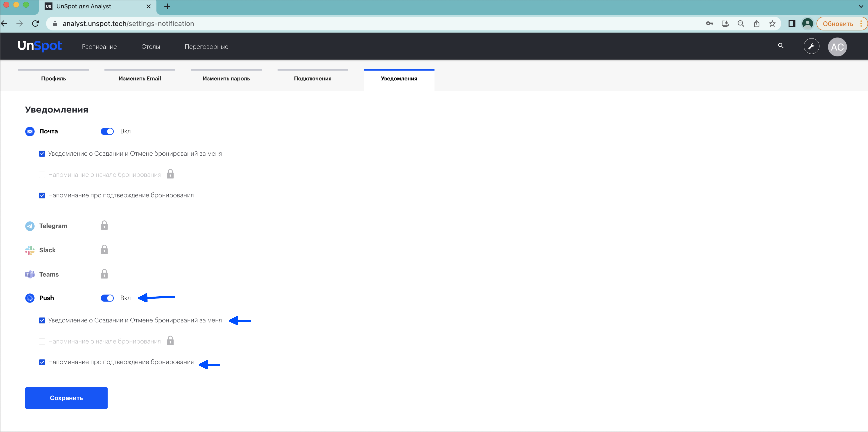Click the Teams logo icon

(30, 275)
